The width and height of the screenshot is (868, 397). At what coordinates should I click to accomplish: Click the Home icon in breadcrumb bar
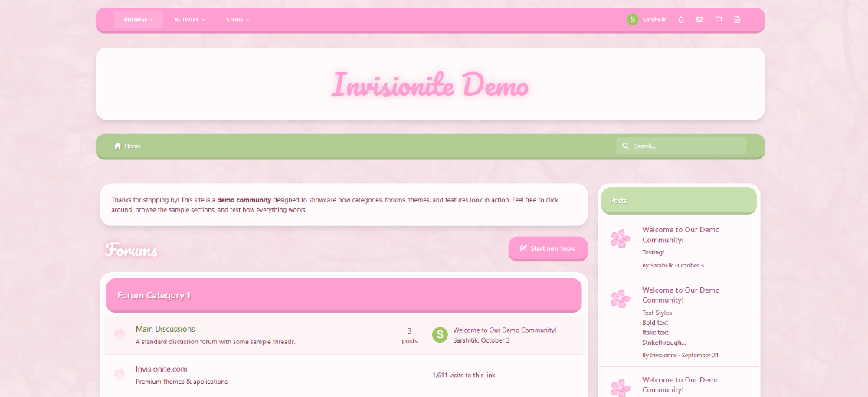118,146
